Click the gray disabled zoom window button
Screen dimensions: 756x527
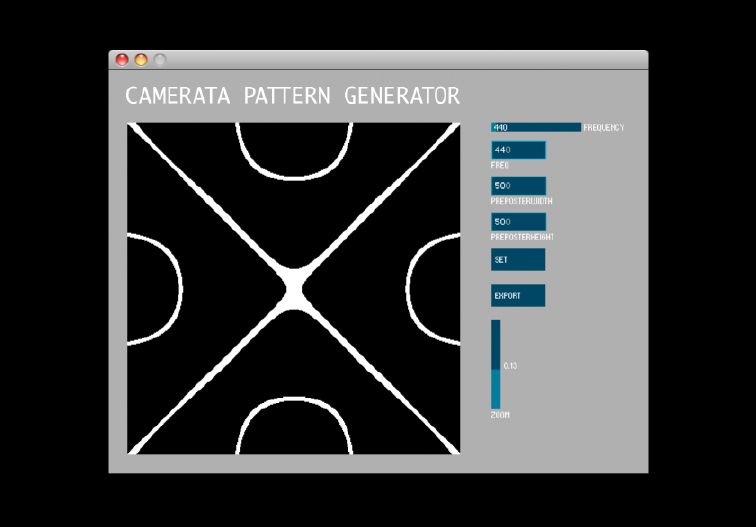point(159,60)
